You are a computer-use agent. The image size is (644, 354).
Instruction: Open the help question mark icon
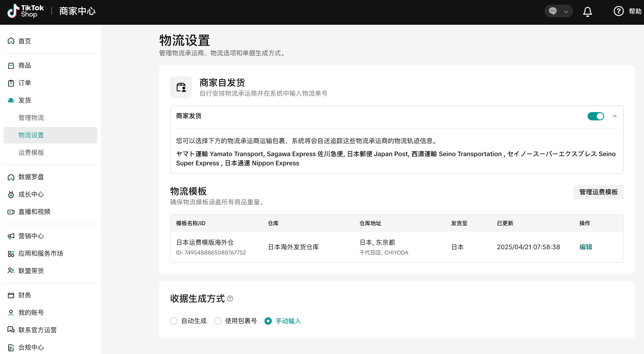click(x=618, y=11)
